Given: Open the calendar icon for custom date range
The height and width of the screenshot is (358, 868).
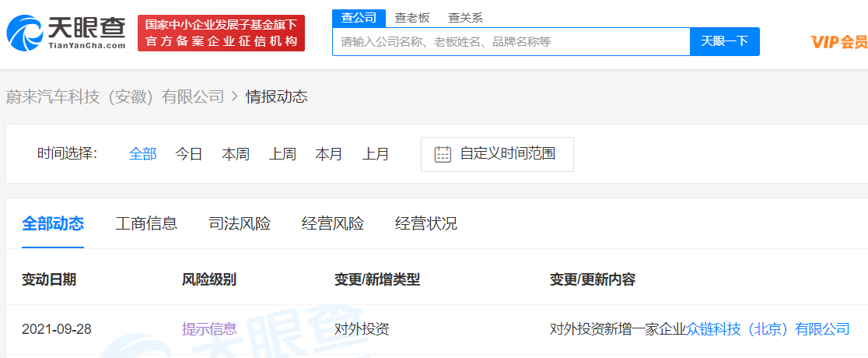Looking at the screenshot, I should point(443,154).
